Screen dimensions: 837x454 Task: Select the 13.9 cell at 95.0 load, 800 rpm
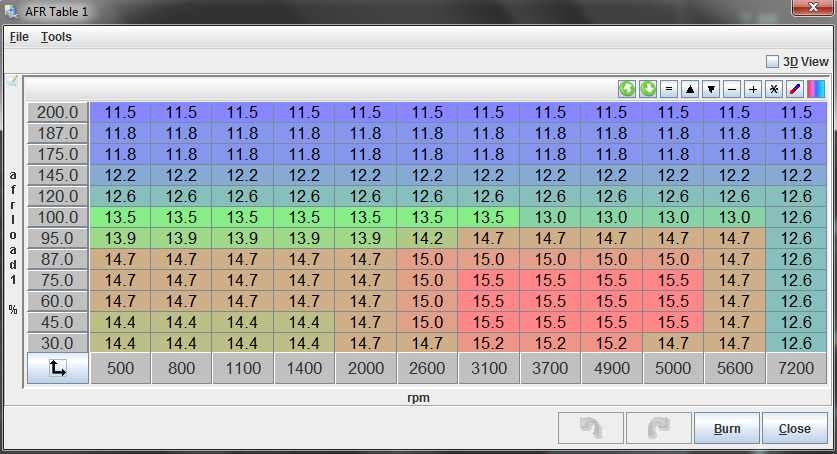[x=181, y=238]
